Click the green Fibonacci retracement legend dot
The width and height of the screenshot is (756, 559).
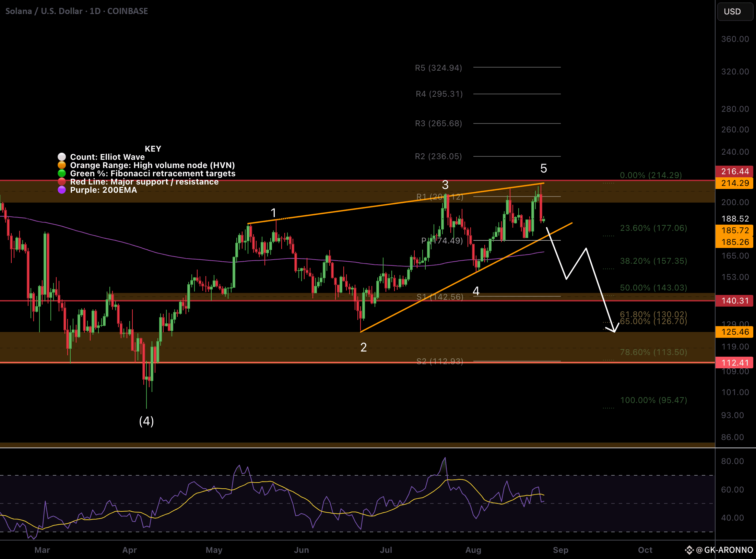pyautogui.click(x=62, y=174)
